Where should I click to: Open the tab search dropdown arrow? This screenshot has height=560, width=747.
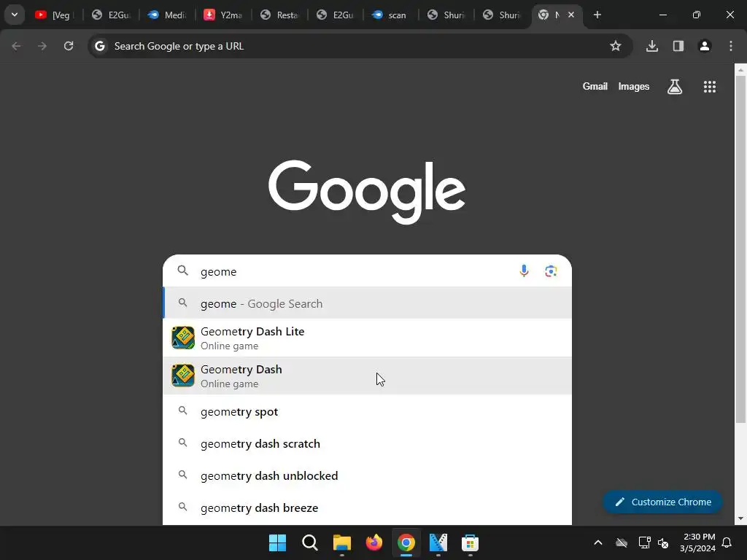(x=15, y=15)
